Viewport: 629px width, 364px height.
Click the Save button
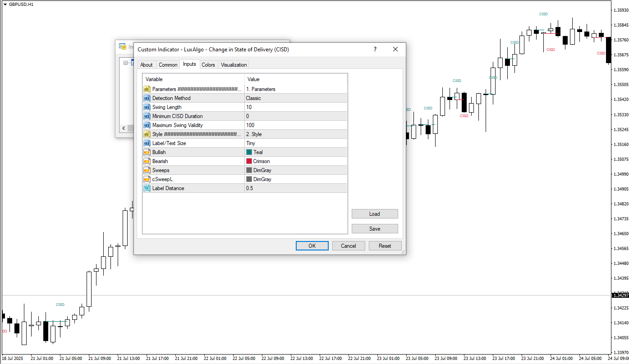point(375,228)
